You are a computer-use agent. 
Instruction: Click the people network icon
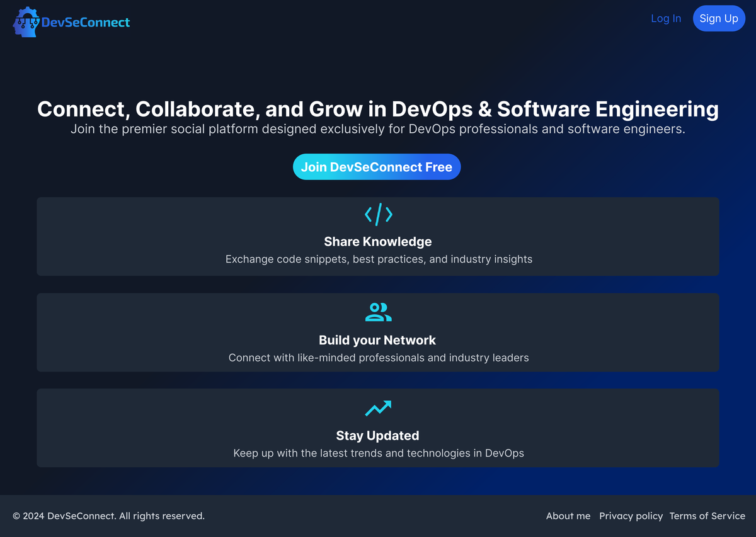pos(378,312)
